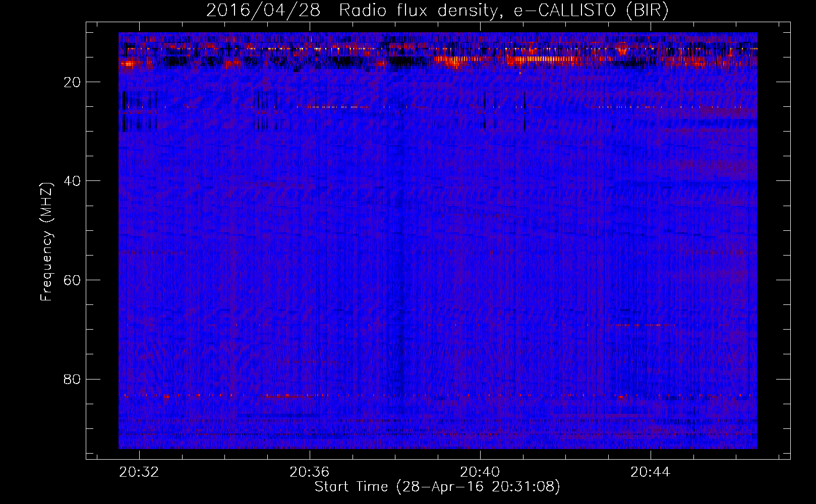Click the 'Frequency (MHZ)' axis label
Image resolution: width=816 pixels, height=504 pixels.
point(46,242)
